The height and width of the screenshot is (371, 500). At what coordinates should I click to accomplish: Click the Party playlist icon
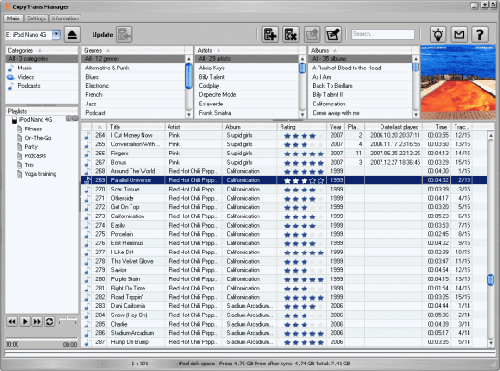[20, 147]
